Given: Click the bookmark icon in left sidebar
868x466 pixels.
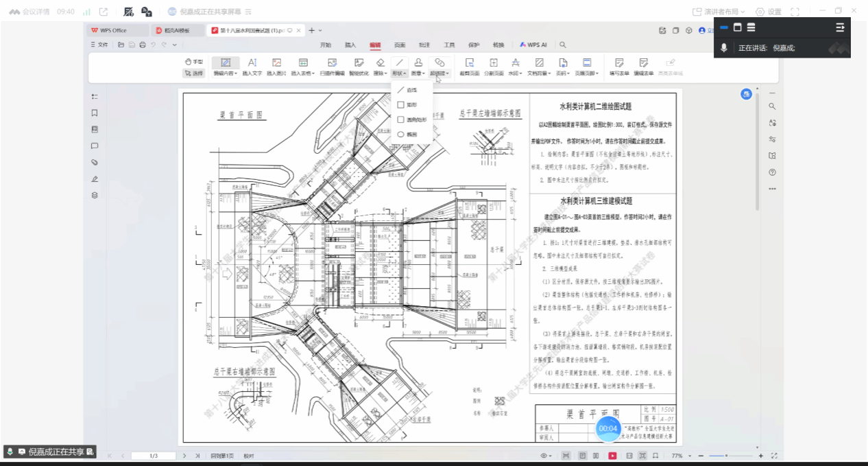Looking at the screenshot, I should pyautogui.click(x=95, y=113).
